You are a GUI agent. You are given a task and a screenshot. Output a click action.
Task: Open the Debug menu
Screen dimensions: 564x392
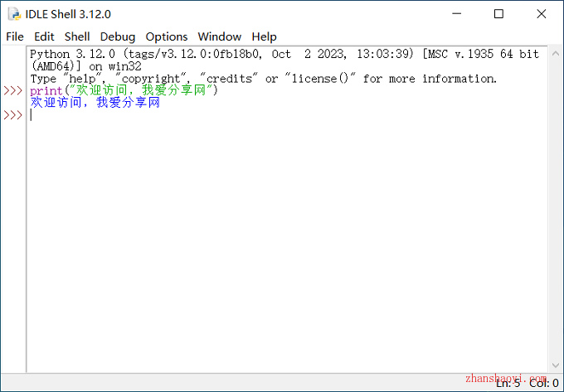(118, 36)
